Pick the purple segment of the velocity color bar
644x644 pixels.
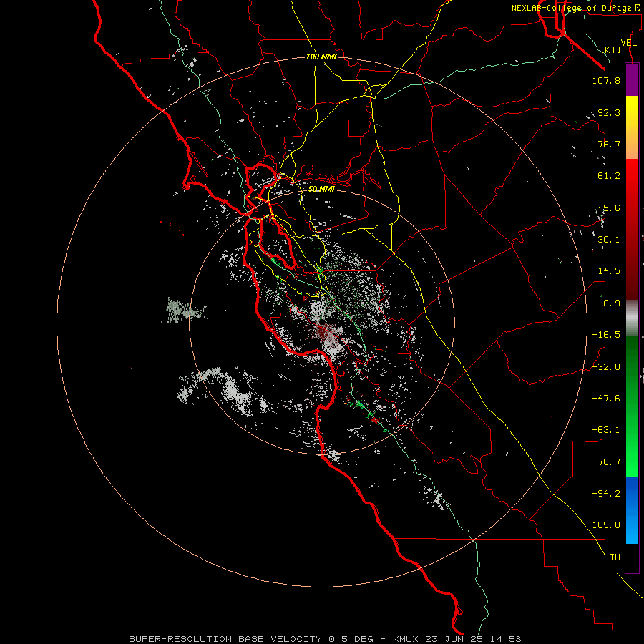(x=632, y=80)
